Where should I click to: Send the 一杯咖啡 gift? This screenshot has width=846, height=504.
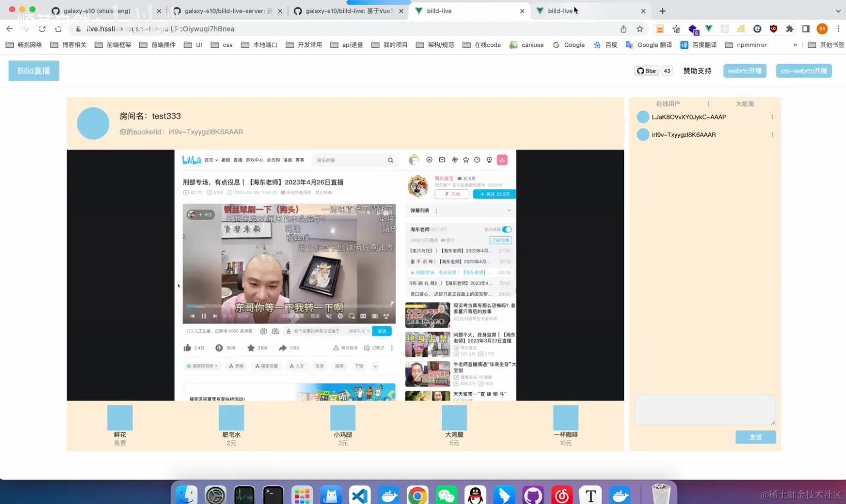tap(565, 426)
